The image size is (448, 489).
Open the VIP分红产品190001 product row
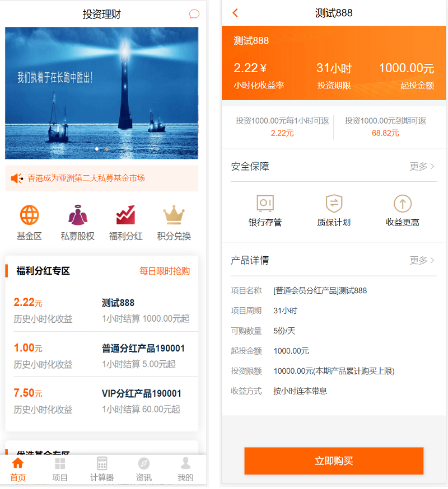click(101, 401)
